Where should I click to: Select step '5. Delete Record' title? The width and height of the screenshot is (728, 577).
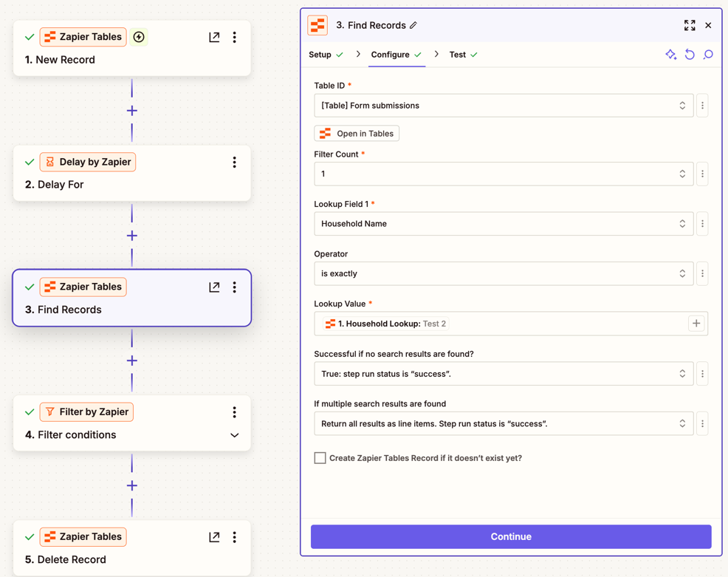(66, 560)
